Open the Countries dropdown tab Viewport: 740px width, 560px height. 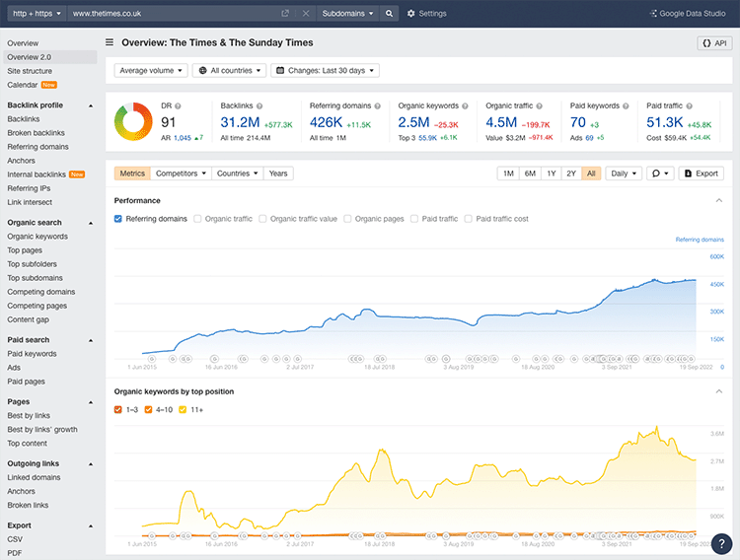pyautogui.click(x=238, y=174)
